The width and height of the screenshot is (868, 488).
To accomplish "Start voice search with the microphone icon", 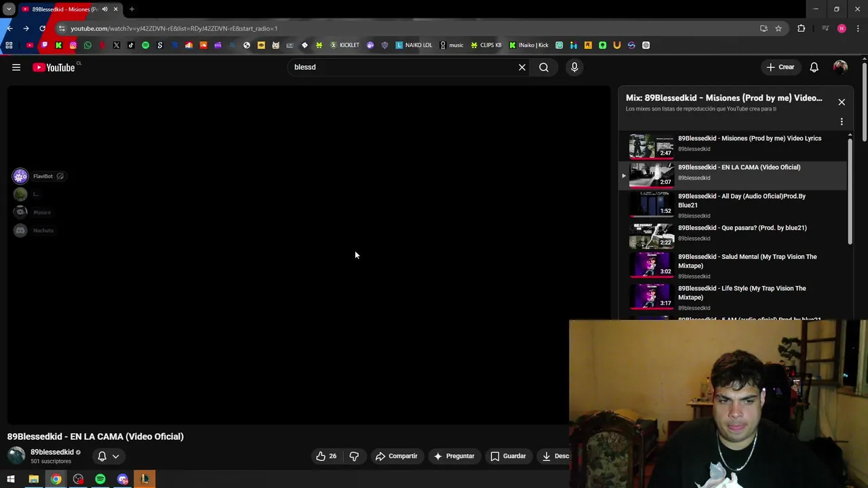I will click(x=574, y=67).
